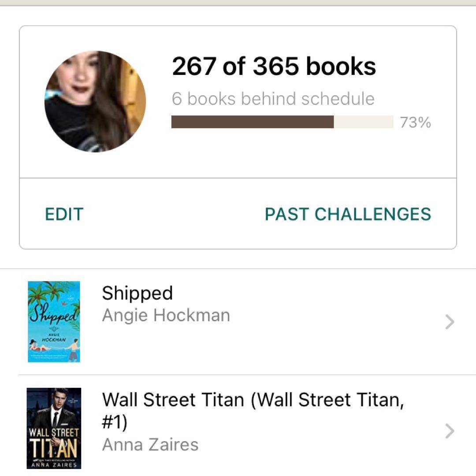Open the book titled Shipped
Viewport: 476px width, 476px height.
click(x=137, y=293)
